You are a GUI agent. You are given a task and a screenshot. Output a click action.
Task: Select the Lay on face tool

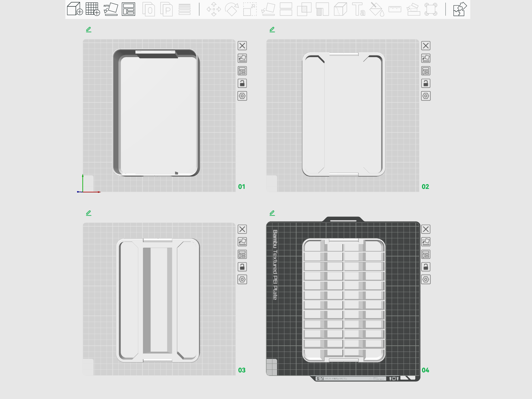click(x=268, y=9)
